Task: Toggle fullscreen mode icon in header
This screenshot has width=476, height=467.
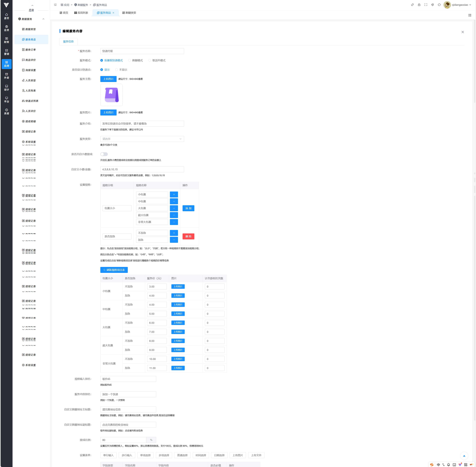Action: click(426, 5)
